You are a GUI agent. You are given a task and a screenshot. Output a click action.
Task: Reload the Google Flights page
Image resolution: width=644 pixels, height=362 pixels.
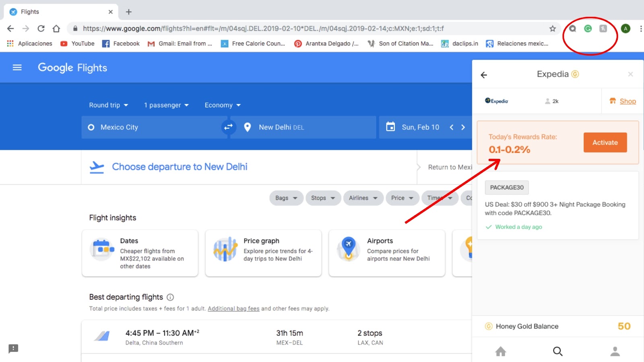tap(41, 29)
